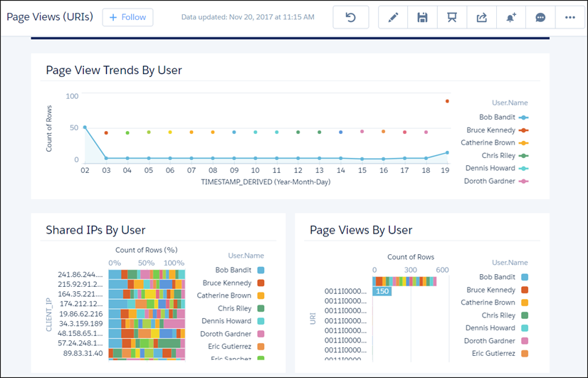588x378 pixels.
Task: Click the CLIENT_IP vertical axis label
Action: pyautogui.click(x=48, y=315)
